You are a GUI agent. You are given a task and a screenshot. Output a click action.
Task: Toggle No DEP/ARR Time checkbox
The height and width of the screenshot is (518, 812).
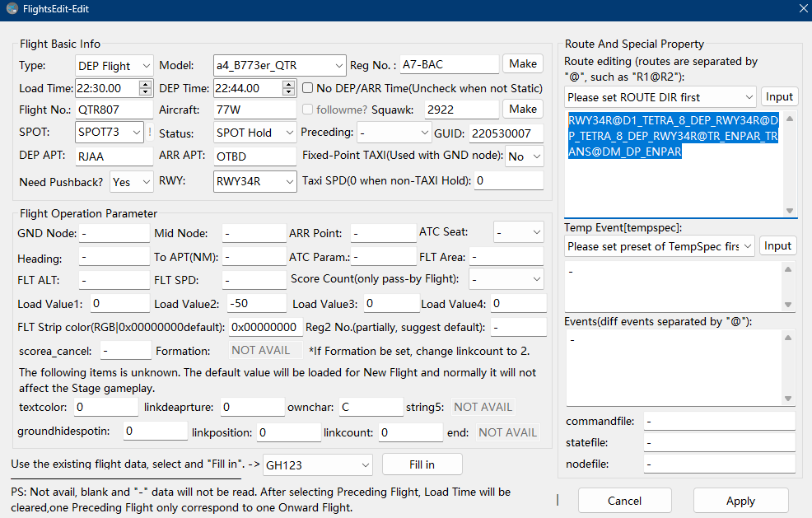pos(308,88)
